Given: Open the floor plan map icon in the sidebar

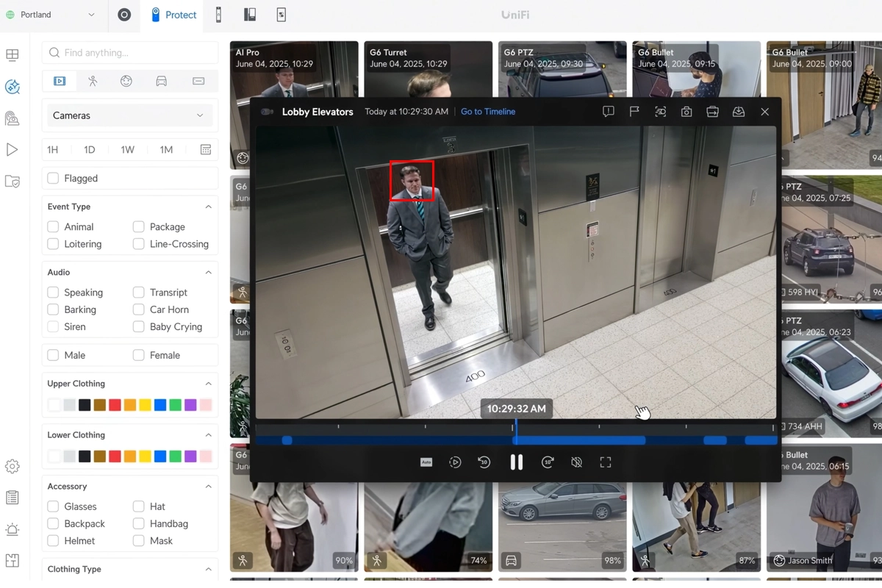Looking at the screenshot, I should 12,561.
